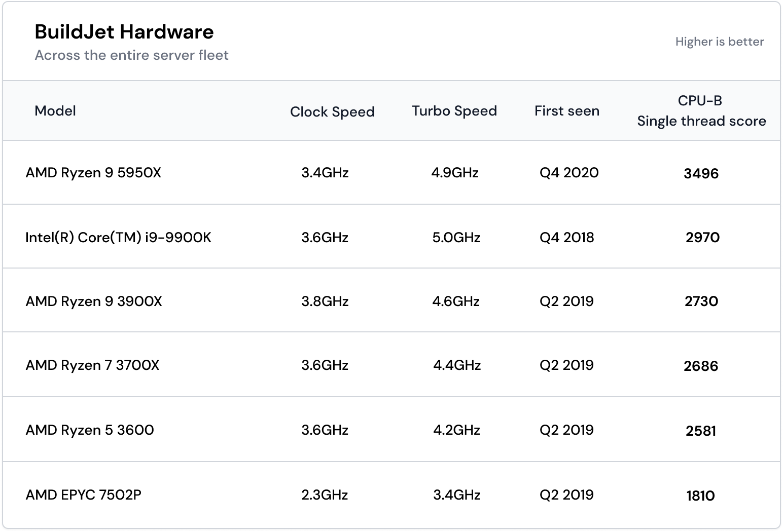The image size is (783, 532).
Task: Click the AMD Ryzen 9 3900X model cell
Action: click(x=94, y=301)
